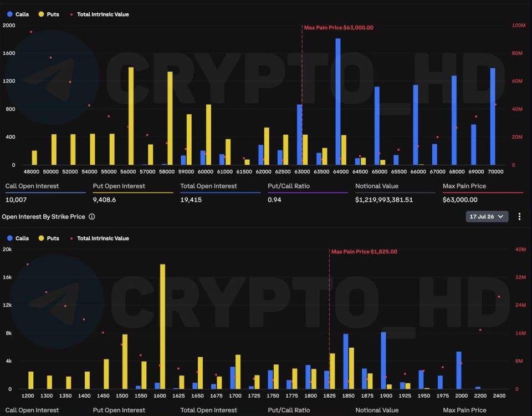Click the $63,000.00 Max Pain Price stat value
This screenshot has height=416, width=532.
[460, 200]
